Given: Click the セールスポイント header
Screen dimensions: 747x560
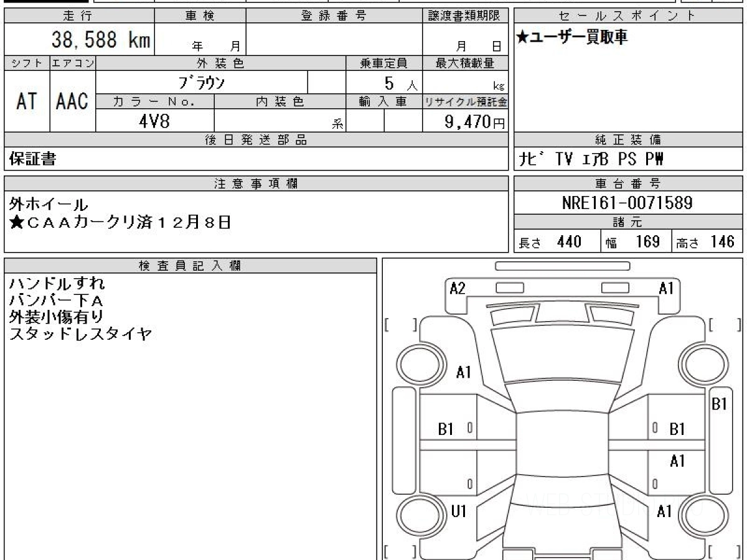Looking at the screenshot, I should [x=628, y=16].
